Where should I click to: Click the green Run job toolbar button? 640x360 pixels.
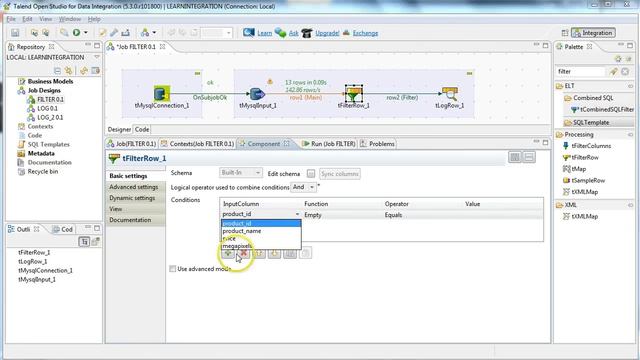pos(76,33)
